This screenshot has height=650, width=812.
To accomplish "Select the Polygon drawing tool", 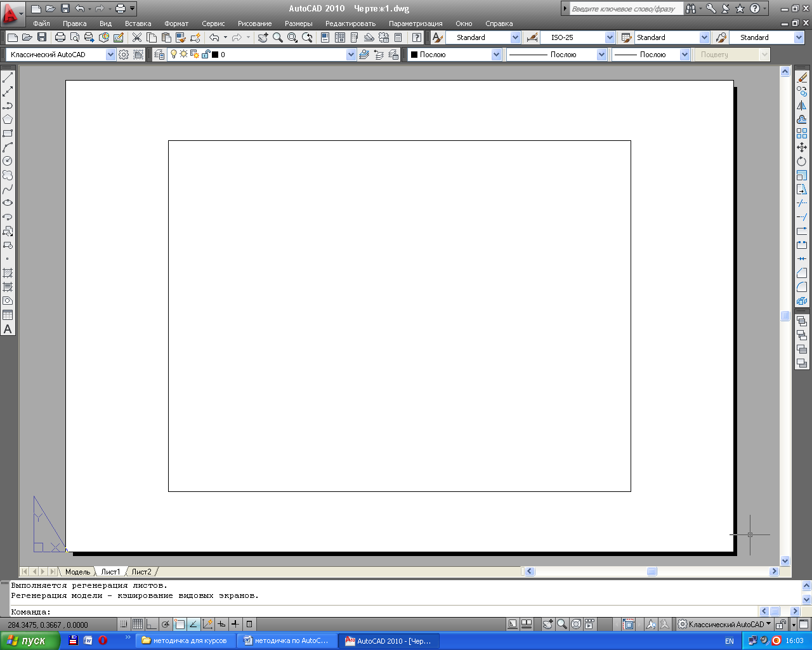I will 8,119.
